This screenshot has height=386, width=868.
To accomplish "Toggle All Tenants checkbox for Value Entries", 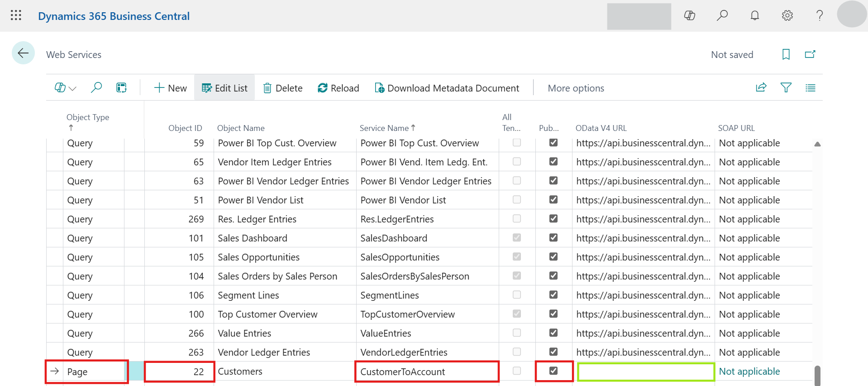I will tap(516, 333).
